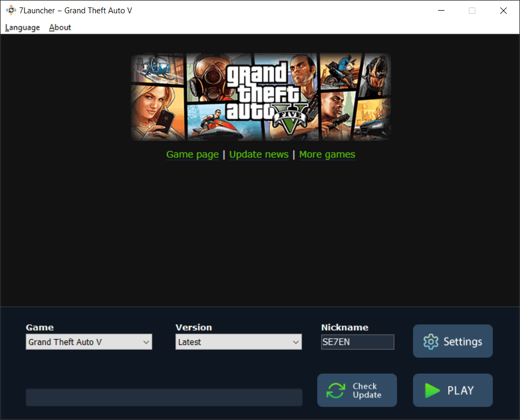Open the Game page link

tap(192, 154)
